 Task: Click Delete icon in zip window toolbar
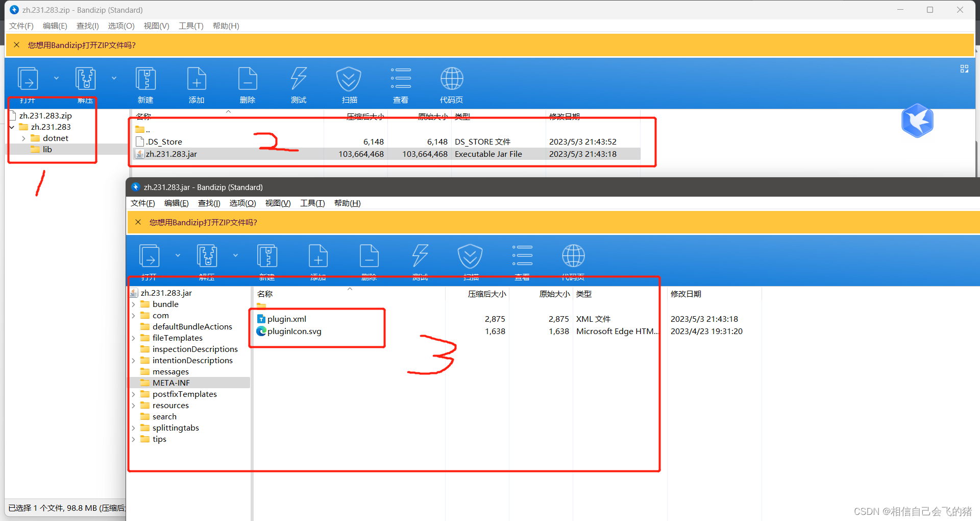248,79
